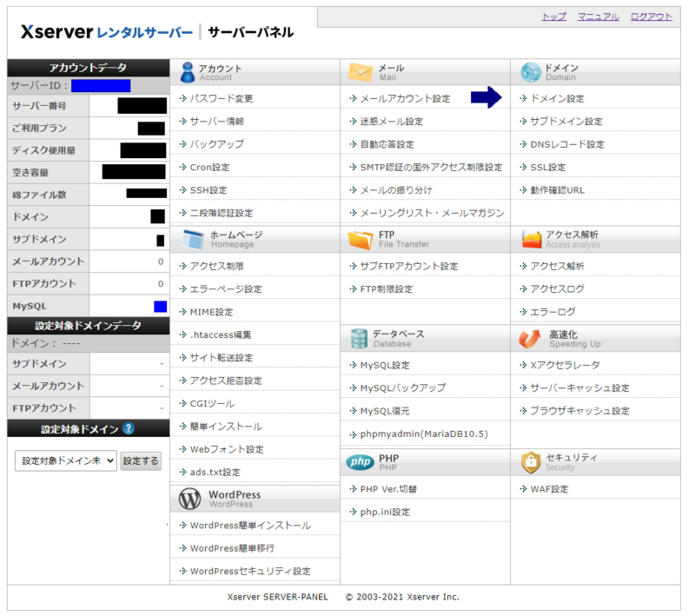Open the トップ link

tap(553, 17)
